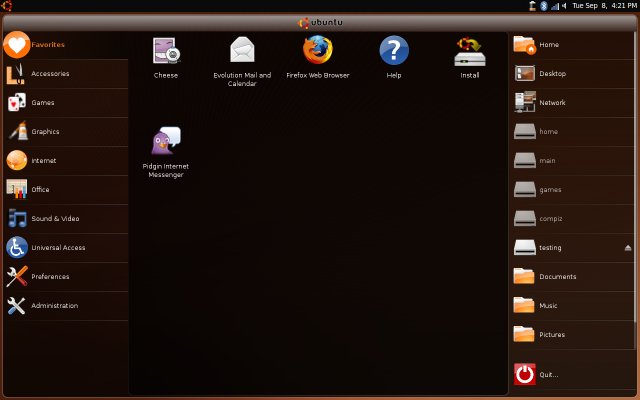
Task: Open the testing drive volume
Action: click(x=572, y=248)
